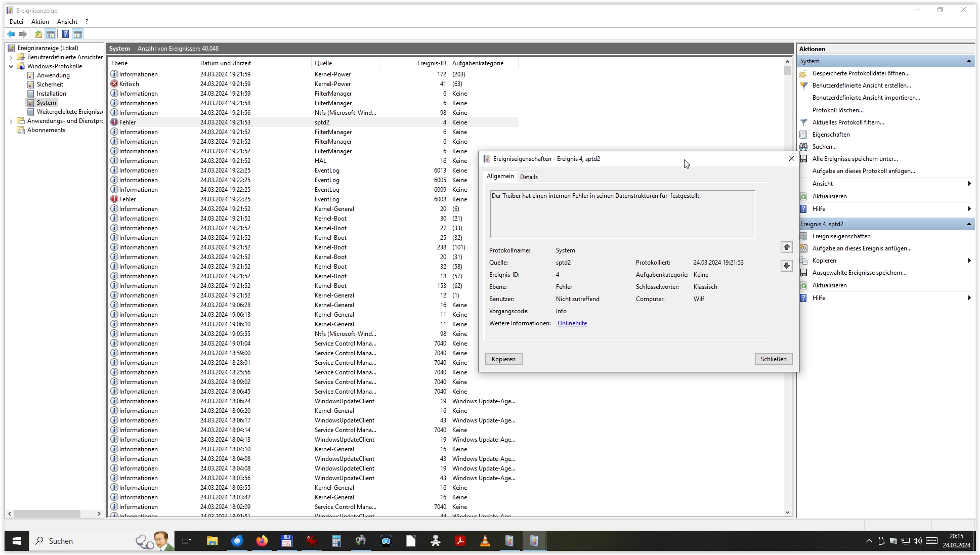Toggle the action pane toolbar button
The height and width of the screenshot is (555, 980).
click(78, 34)
